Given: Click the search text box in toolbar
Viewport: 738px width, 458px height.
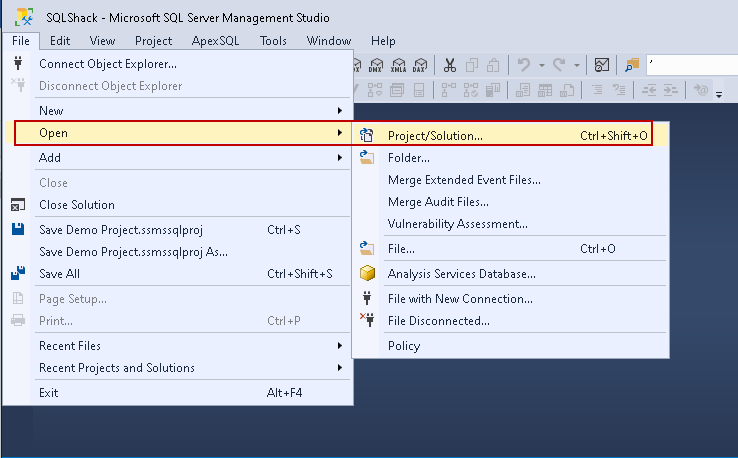Looking at the screenshot, I should tap(690, 65).
